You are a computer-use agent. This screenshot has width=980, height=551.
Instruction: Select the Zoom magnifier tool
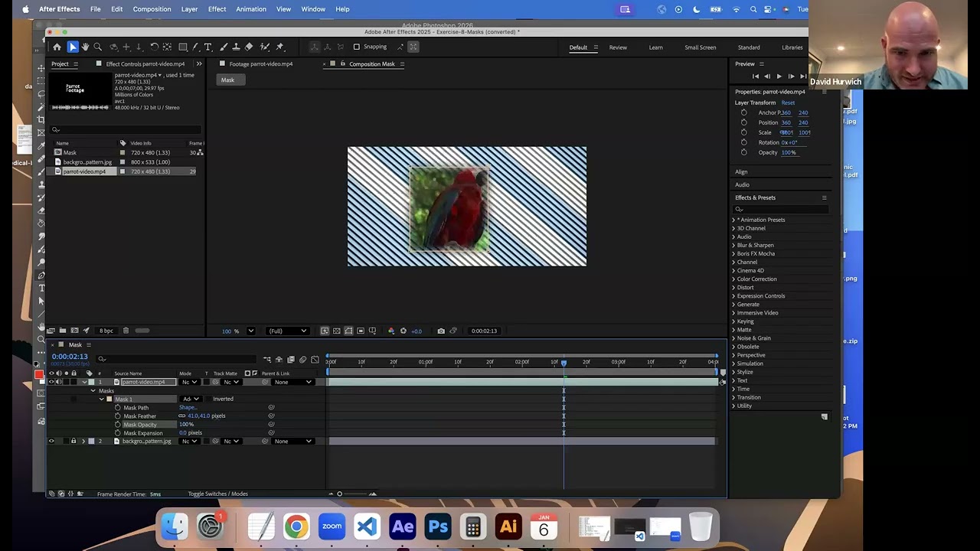click(x=97, y=47)
